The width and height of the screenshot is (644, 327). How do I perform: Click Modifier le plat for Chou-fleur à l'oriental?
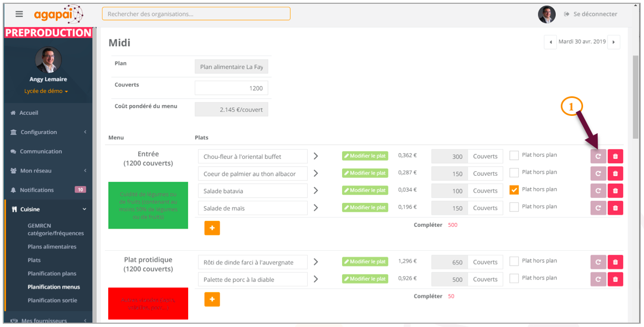point(365,156)
